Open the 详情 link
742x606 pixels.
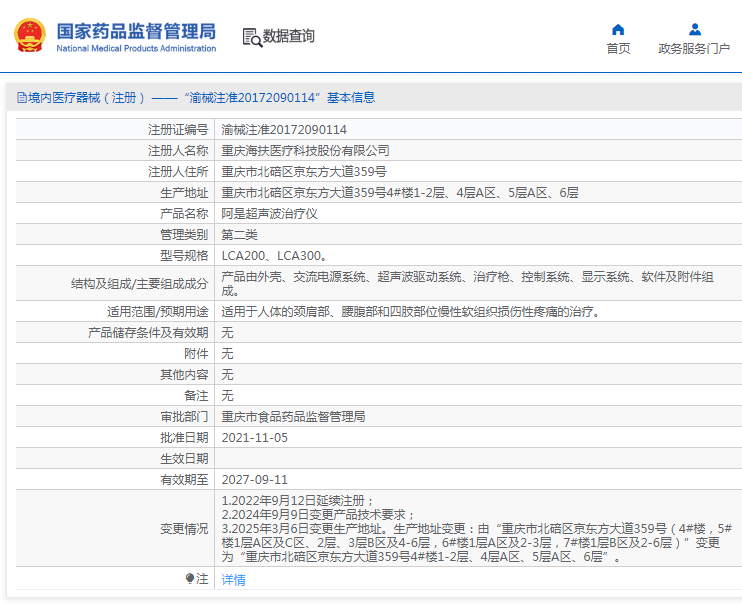pyautogui.click(x=233, y=580)
